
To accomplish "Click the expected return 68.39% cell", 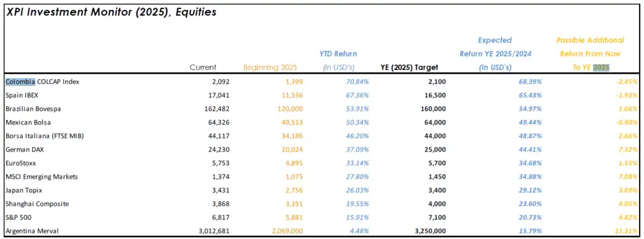I will click(530, 82).
